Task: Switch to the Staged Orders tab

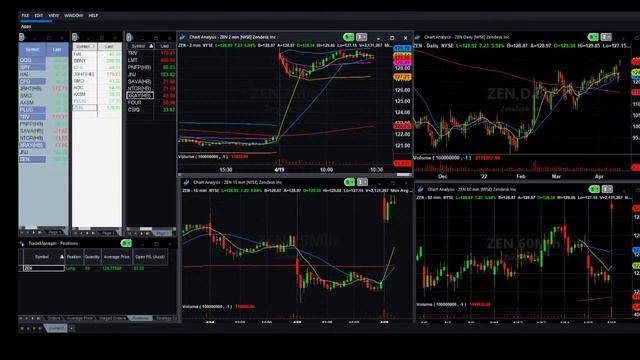Action: pyautogui.click(x=112, y=318)
